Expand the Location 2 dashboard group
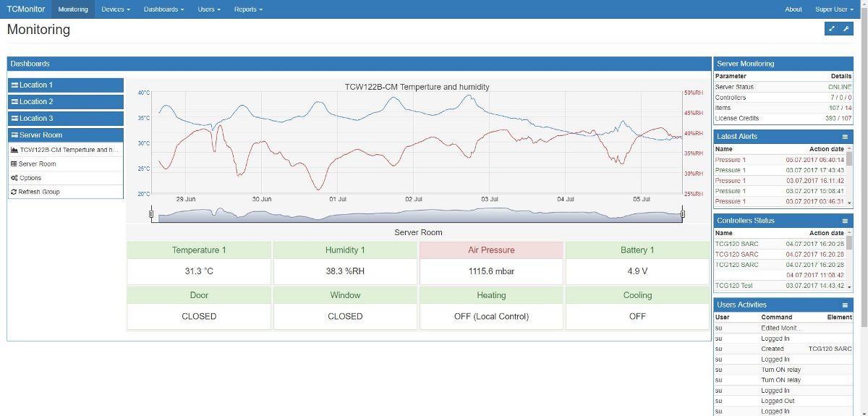868x416 pixels. (66, 101)
